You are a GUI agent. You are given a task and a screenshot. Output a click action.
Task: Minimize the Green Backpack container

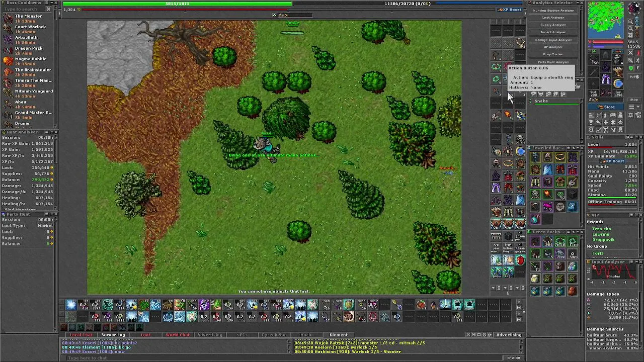578,232
